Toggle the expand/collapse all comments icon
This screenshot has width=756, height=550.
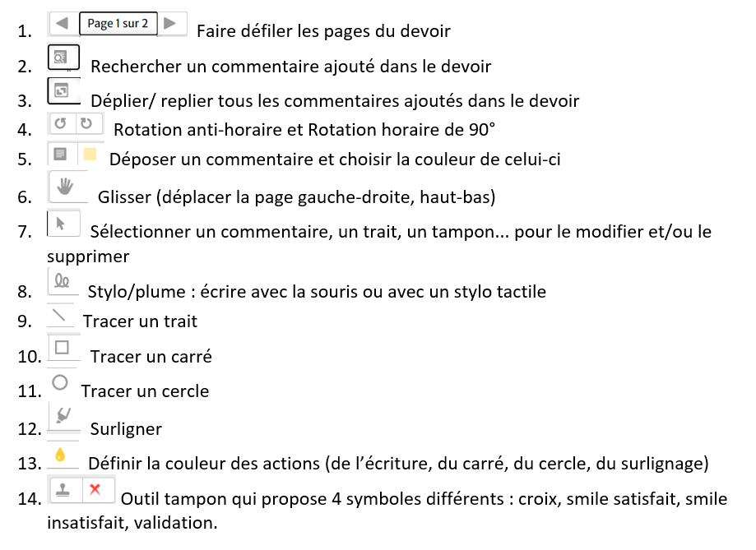(61, 90)
